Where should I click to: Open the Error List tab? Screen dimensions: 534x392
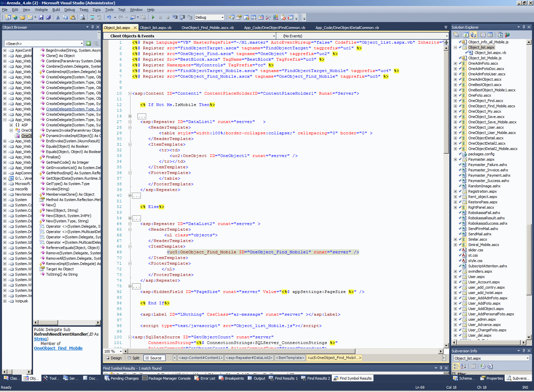tap(204, 378)
